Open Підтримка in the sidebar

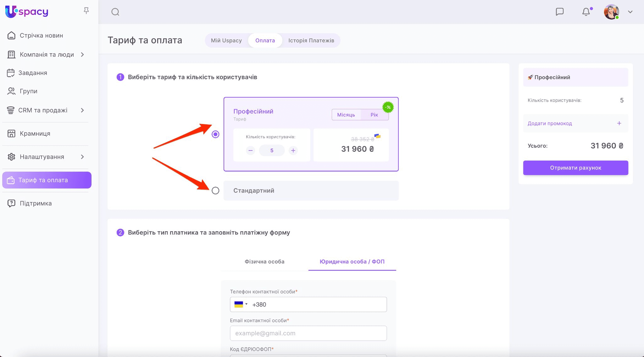pos(36,203)
